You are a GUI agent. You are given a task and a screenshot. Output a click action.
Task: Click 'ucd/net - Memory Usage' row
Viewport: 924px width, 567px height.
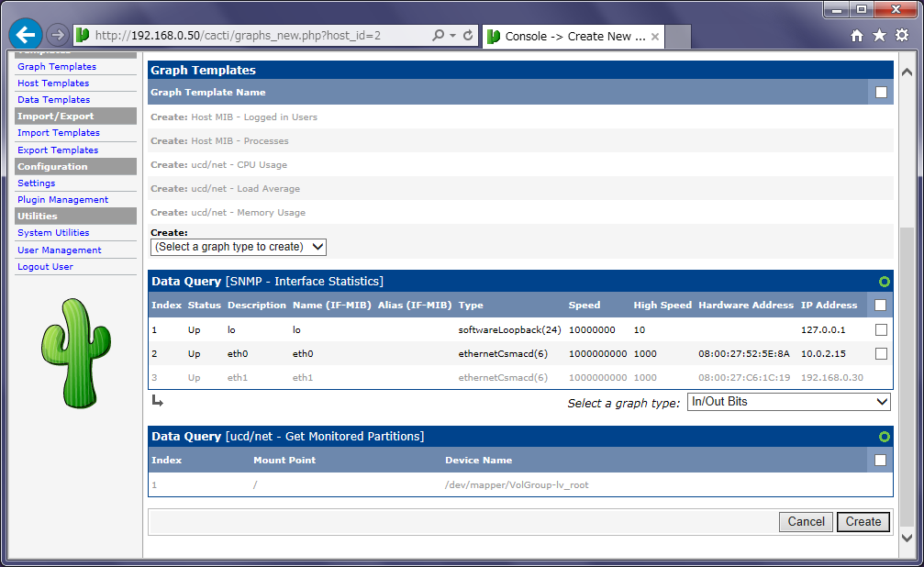click(520, 212)
